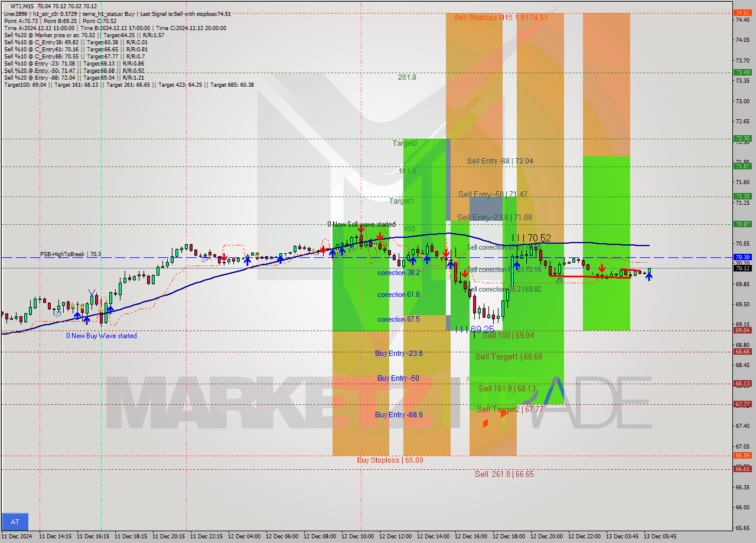Click the correction 61.8 label
The height and width of the screenshot is (543, 756).
coord(399,295)
